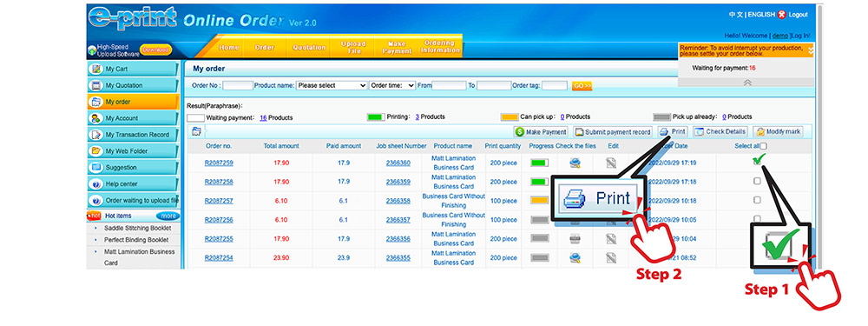Open My Cart from the sidebar
The width and height of the screenshot is (868, 326).
pos(133,70)
